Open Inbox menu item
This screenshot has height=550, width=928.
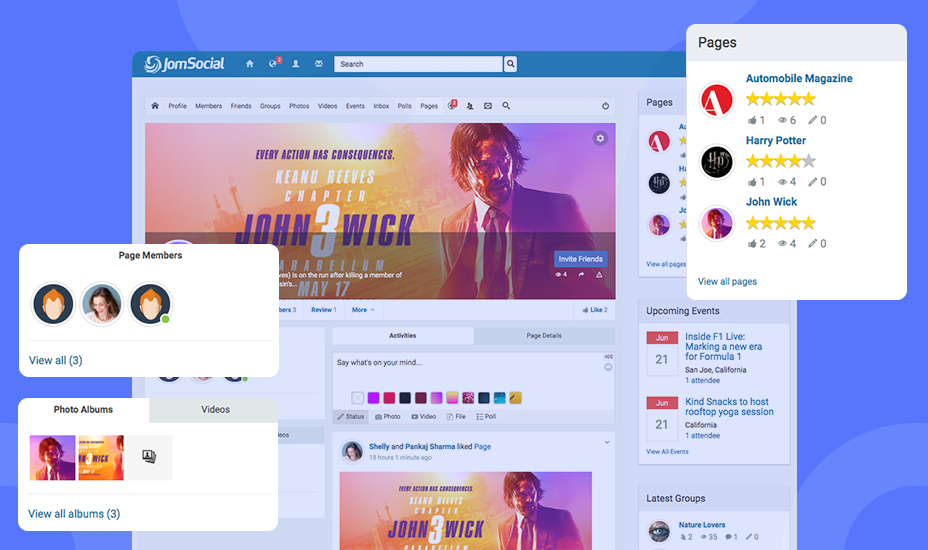pyautogui.click(x=381, y=106)
